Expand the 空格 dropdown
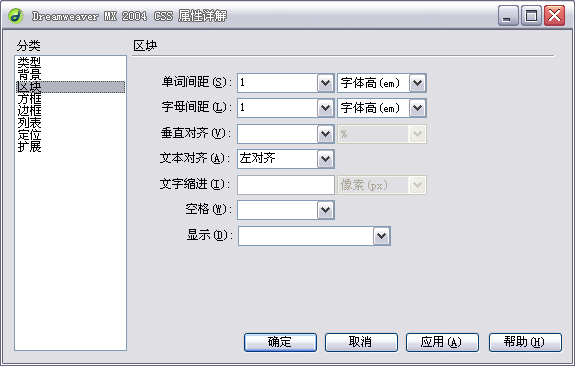 (x=325, y=210)
